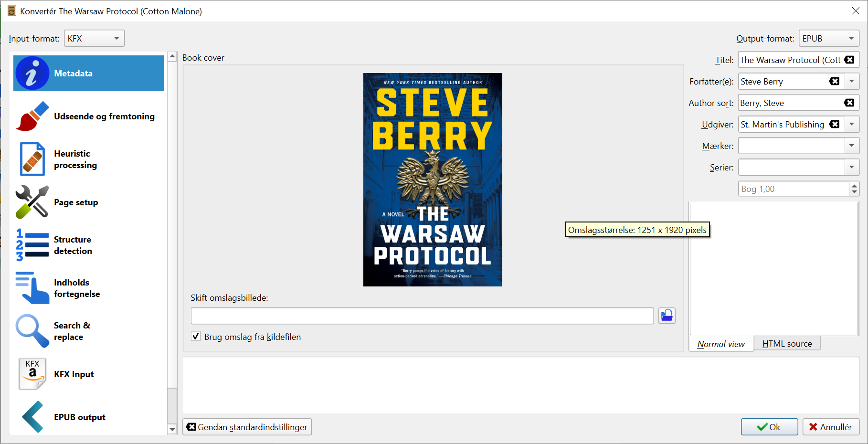The image size is (868, 444).
Task: Expand the Serier series dropdown arrow
Action: (852, 167)
